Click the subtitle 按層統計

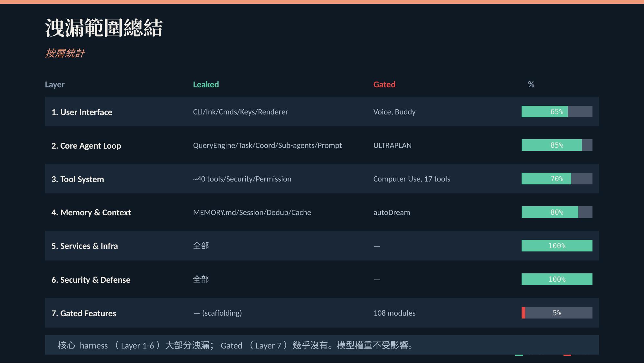pos(65,53)
